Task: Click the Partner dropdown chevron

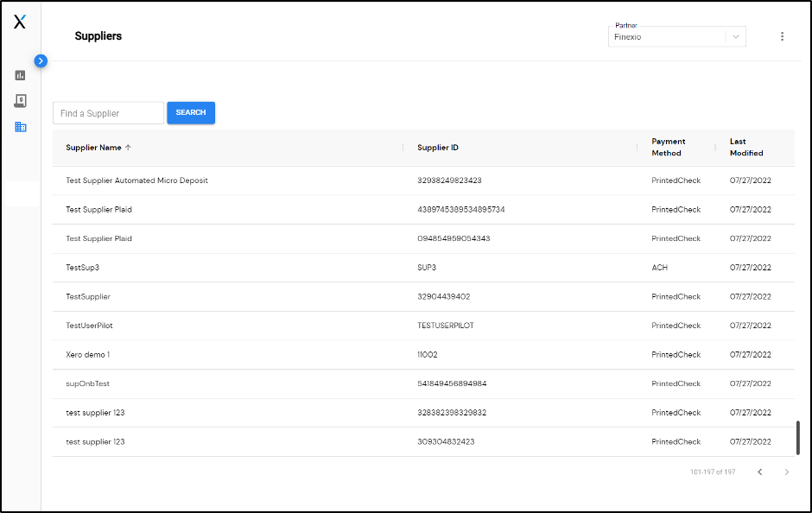Action: click(735, 36)
